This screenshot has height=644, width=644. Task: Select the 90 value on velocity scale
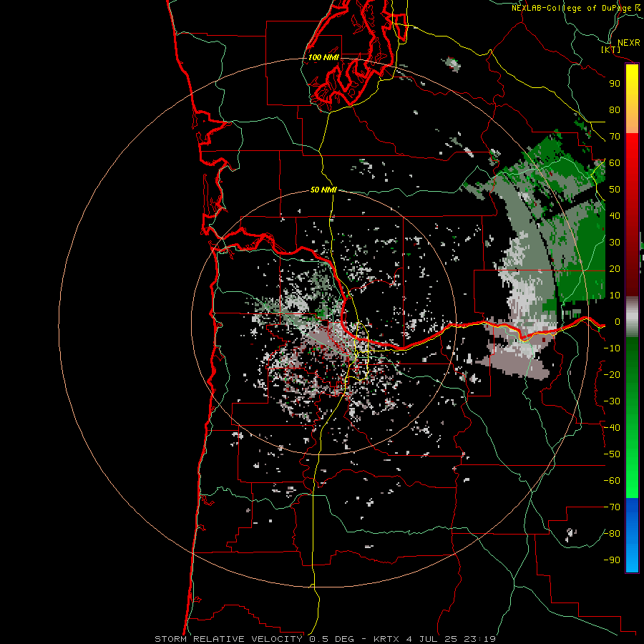coord(615,84)
